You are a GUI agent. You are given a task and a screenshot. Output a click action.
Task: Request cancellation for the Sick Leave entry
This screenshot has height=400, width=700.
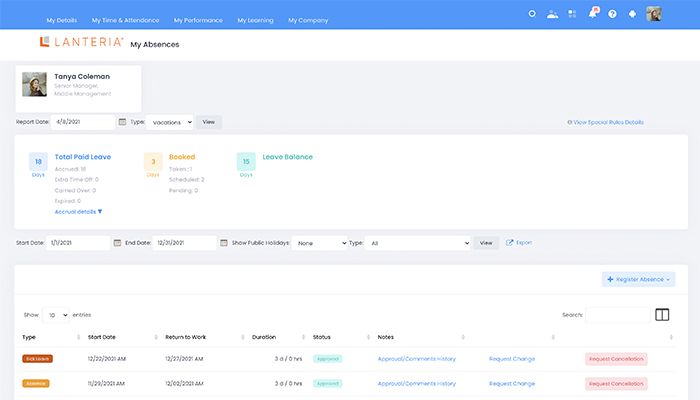(x=616, y=358)
